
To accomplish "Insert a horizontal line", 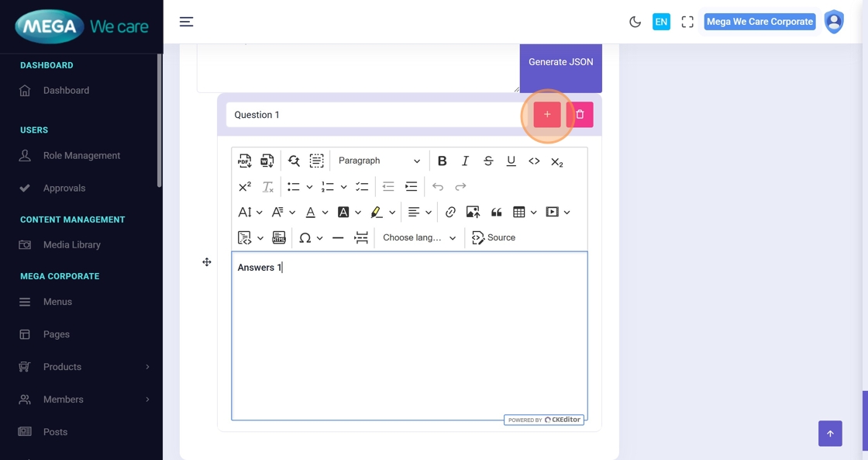I will [338, 237].
